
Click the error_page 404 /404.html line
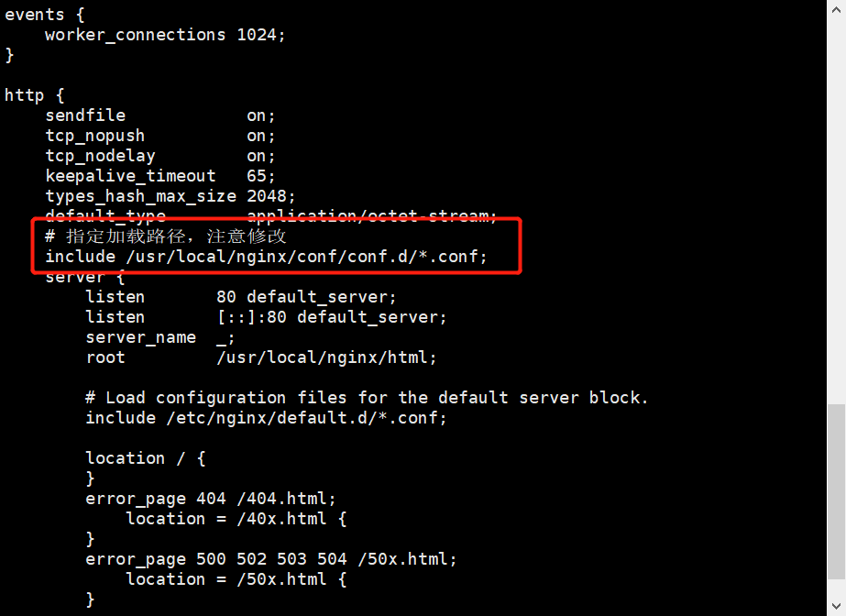click(211, 499)
